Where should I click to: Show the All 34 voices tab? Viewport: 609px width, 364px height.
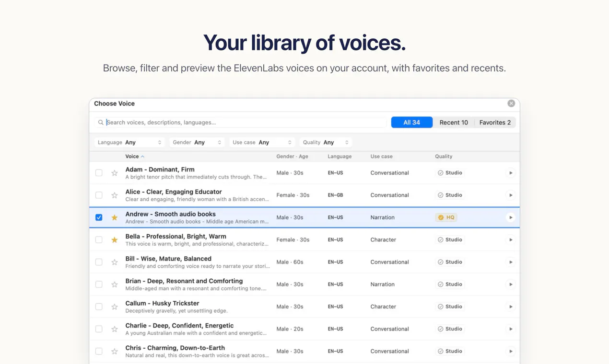pyautogui.click(x=412, y=123)
